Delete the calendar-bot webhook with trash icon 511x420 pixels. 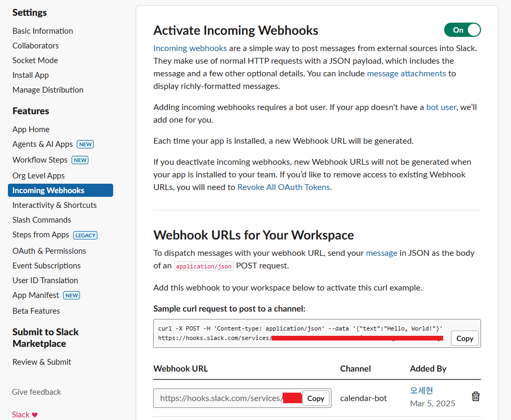(475, 397)
